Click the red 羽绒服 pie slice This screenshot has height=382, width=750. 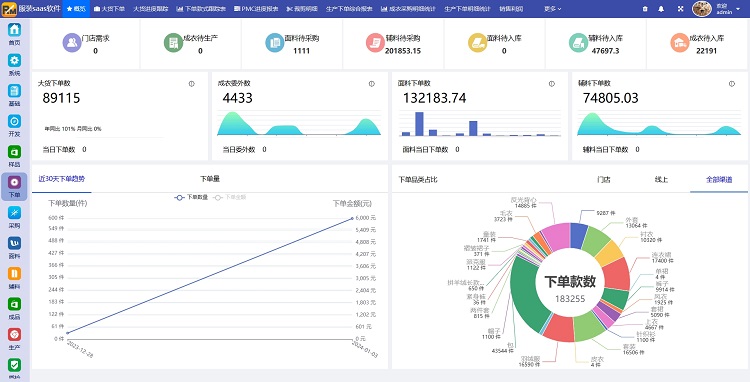[x=559, y=328]
